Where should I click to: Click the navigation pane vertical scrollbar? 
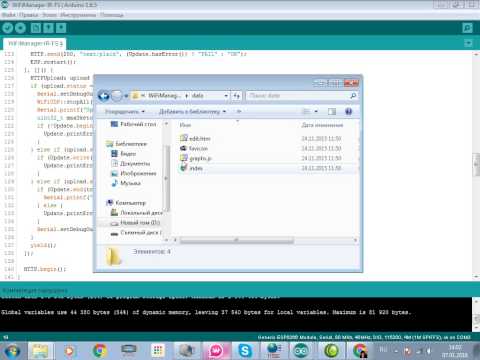pyautogui.click(x=167, y=178)
